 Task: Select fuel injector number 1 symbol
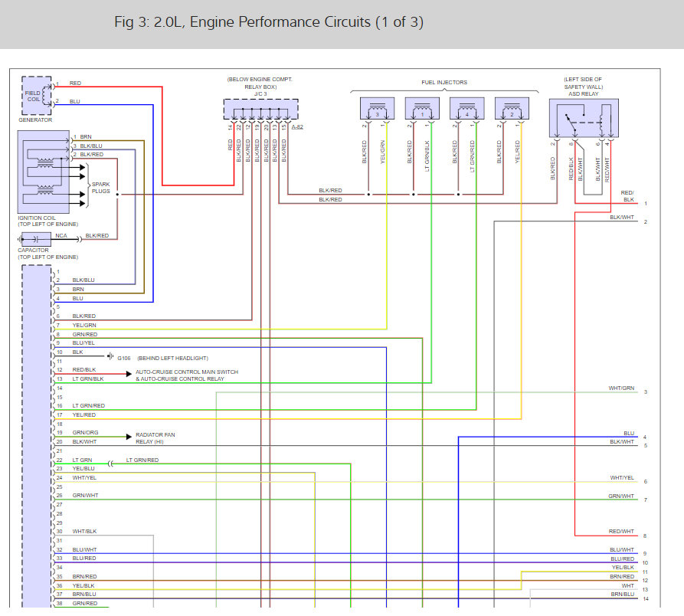click(x=422, y=109)
